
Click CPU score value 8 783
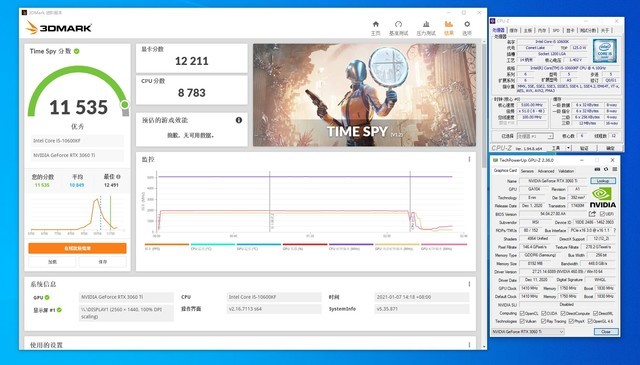click(x=191, y=93)
